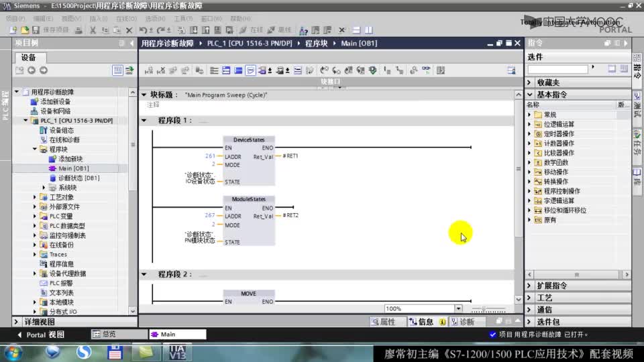Expand the 系统块 folder
644x362 pixels.
[44, 188]
